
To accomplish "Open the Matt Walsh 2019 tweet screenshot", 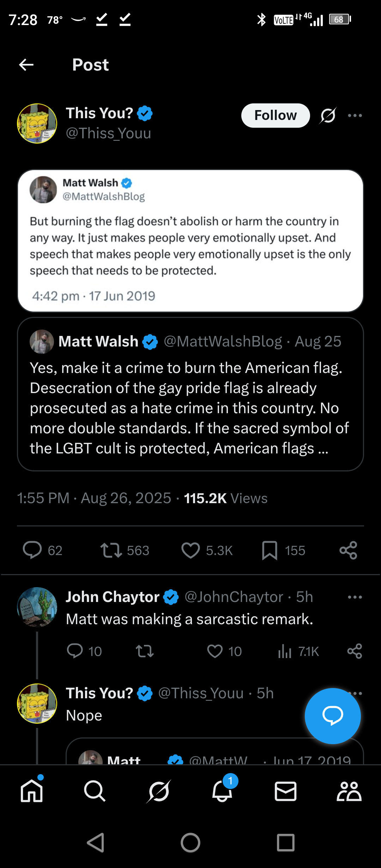I will click(x=190, y=241).
